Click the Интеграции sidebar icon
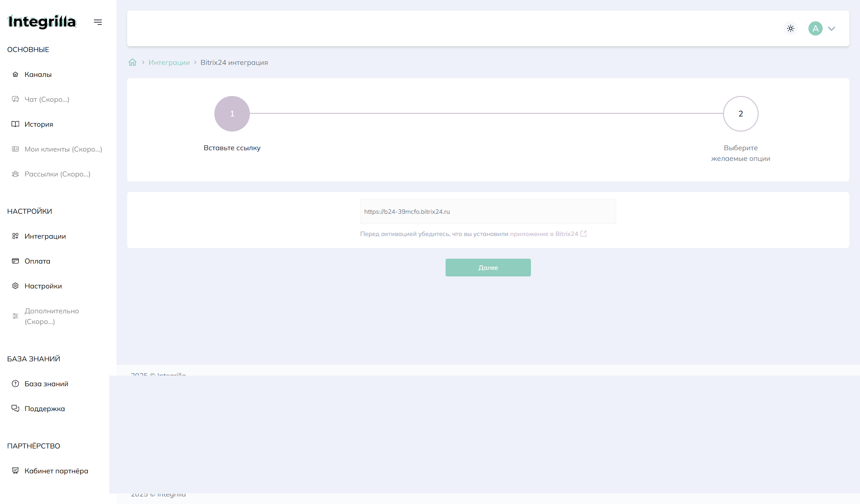 click(16, 236)
